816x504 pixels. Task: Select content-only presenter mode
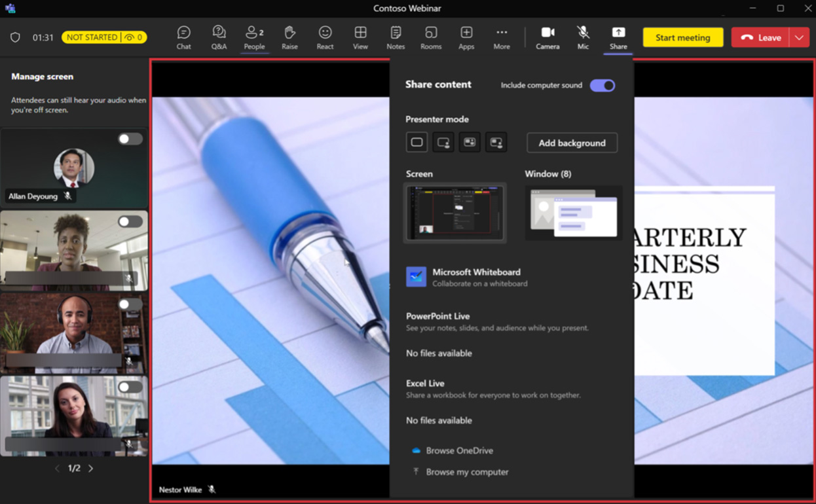point(417,142)
